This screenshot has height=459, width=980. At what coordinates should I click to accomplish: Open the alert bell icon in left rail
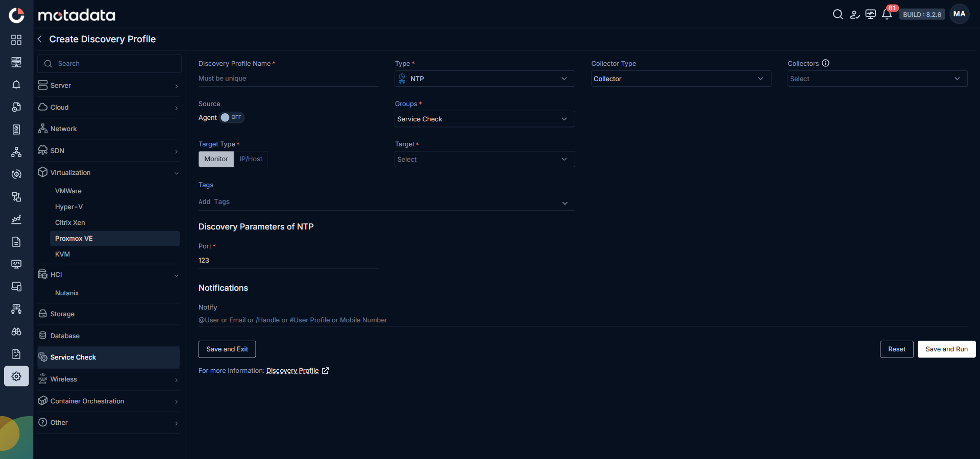[x=16, y=85]
